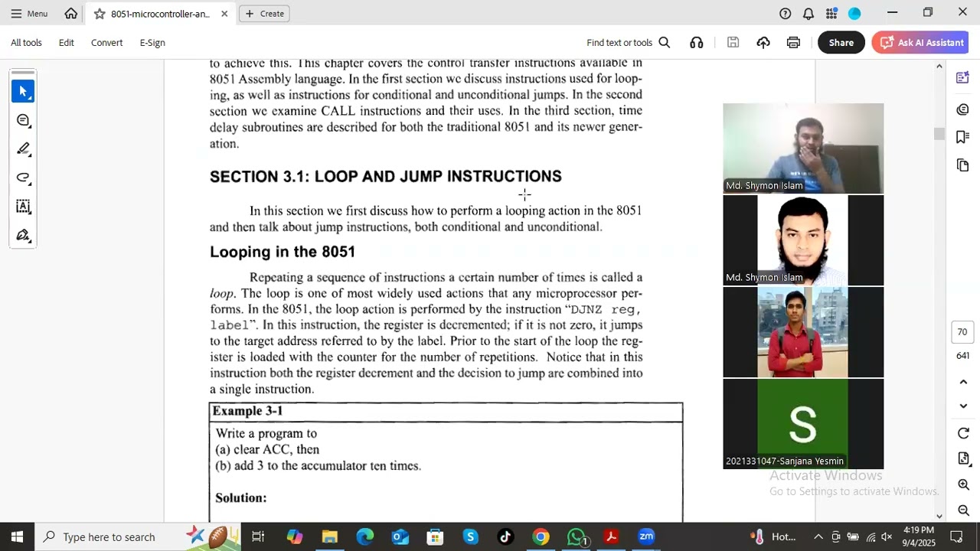This screenshot has height=551, width=980.
Task: Star the 8051-microcontroller document tab
Action: tap(100, 14)
